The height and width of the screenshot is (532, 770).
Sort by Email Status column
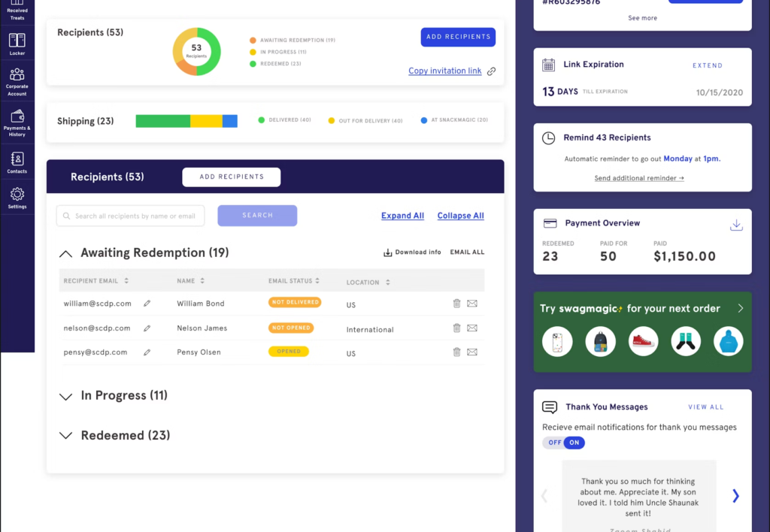pos(294,281)
